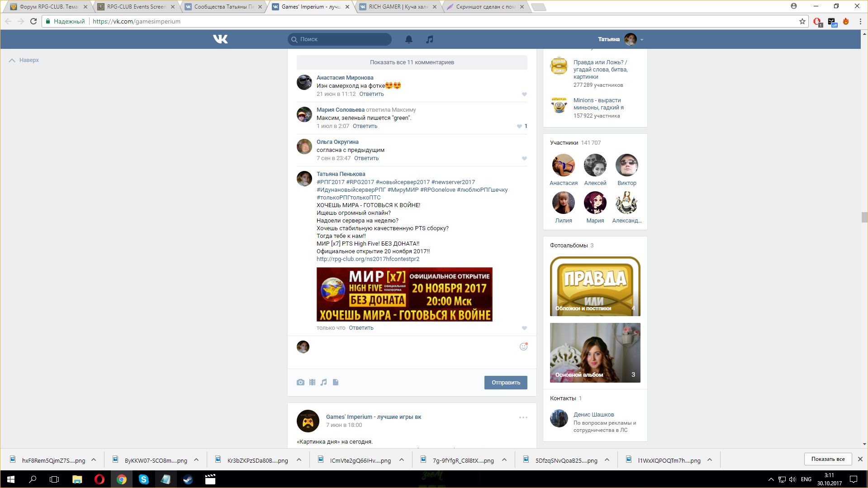Open the music note icon in header

click(430, 39)
